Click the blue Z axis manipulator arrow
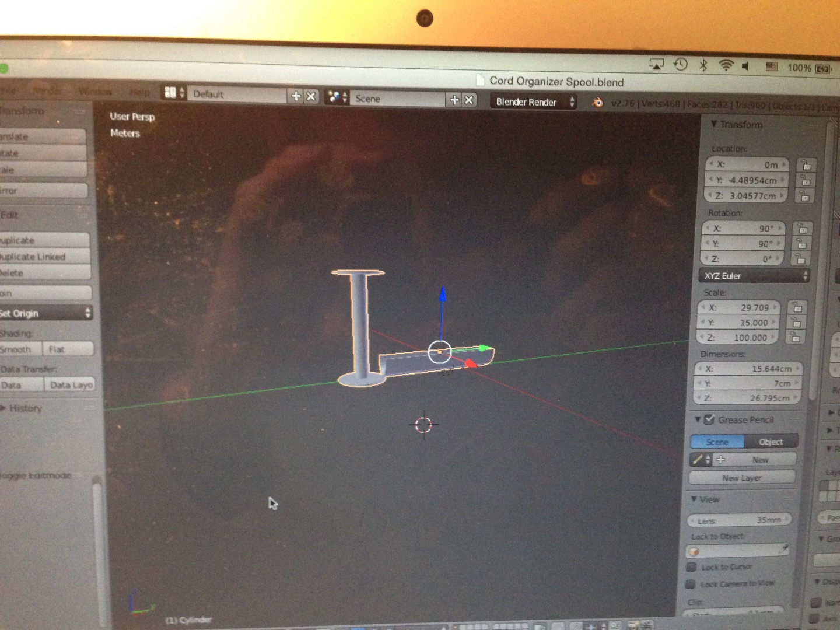Screen dimensions: 840x630 [443, 294]
